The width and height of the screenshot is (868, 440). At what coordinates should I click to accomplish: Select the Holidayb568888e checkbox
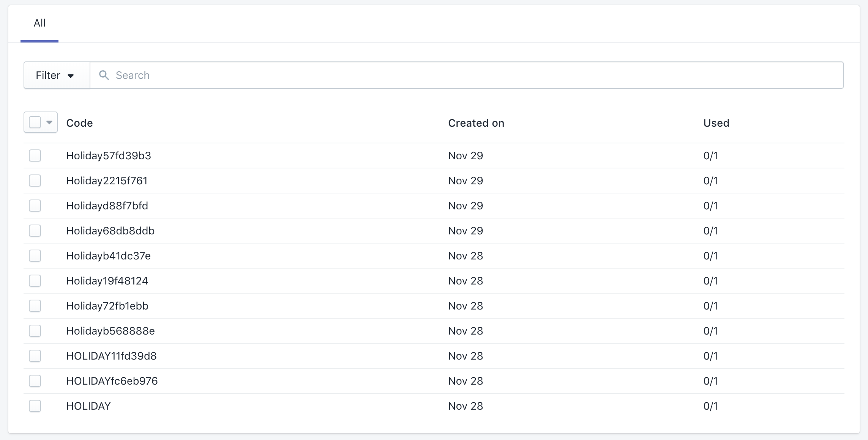click(35, 331)
